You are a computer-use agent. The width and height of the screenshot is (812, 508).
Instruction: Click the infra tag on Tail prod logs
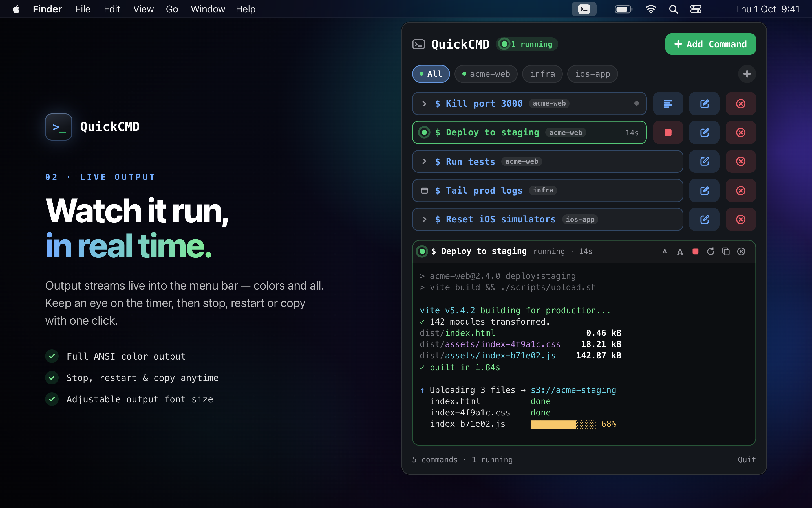tap(543, 190)
